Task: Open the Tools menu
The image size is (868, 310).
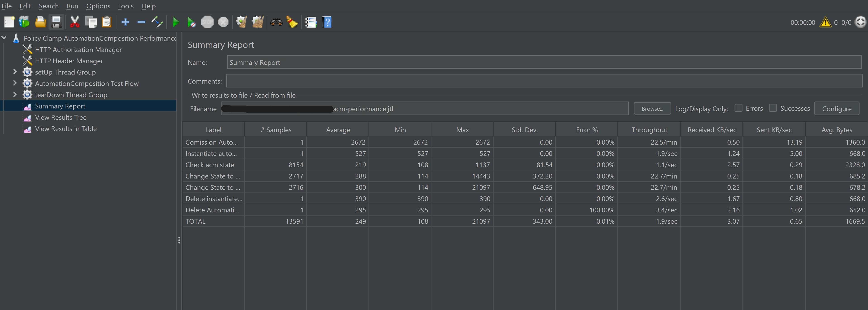Action: (x=126, y=6)
